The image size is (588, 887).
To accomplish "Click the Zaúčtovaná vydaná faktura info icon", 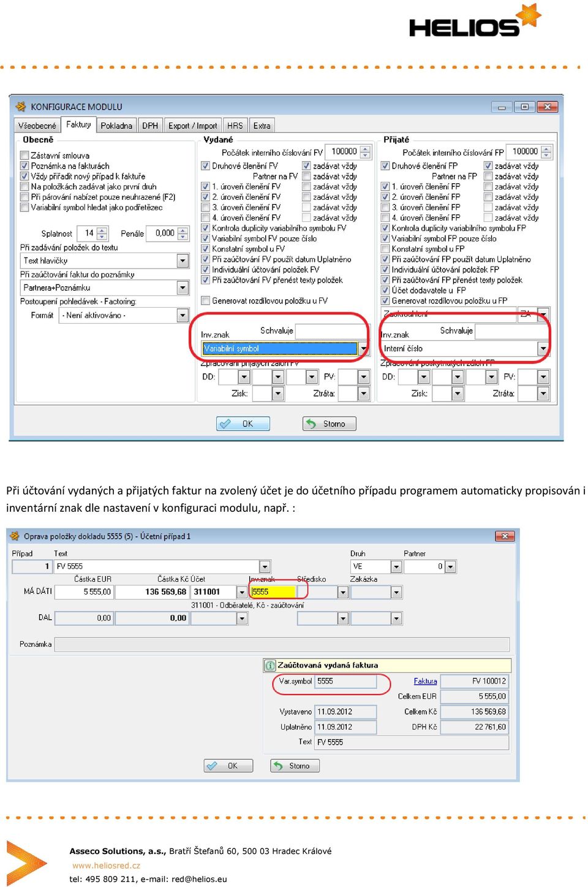I will [x=269, y=665].
